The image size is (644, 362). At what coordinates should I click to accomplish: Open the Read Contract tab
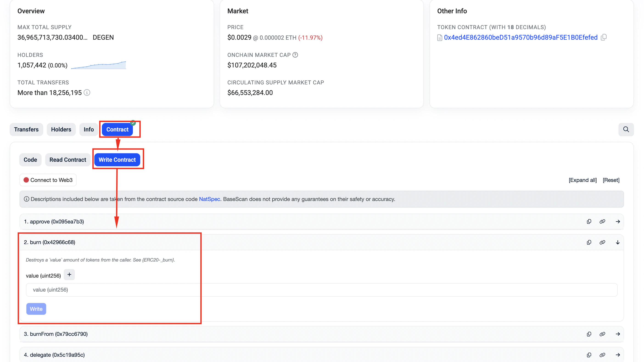[x=68, y=160]
